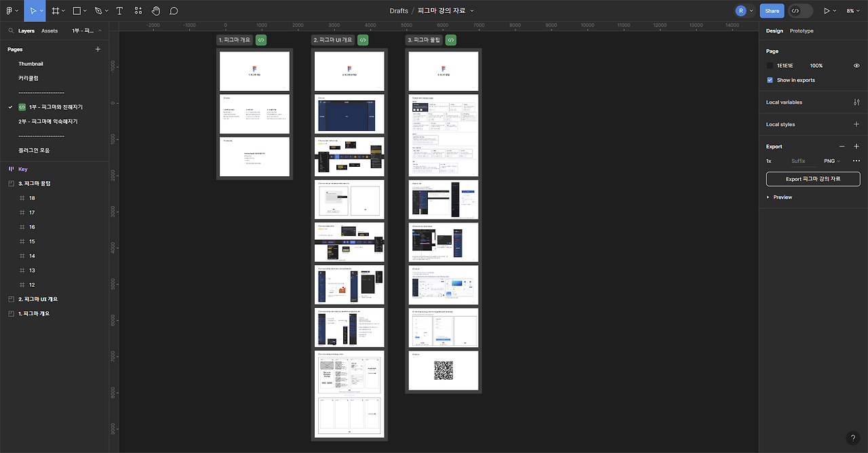Remove export setting minus icon
Image resolution: width=868 pixels, height=453 pixels.
pyautogui.click(x=842, y=146)
